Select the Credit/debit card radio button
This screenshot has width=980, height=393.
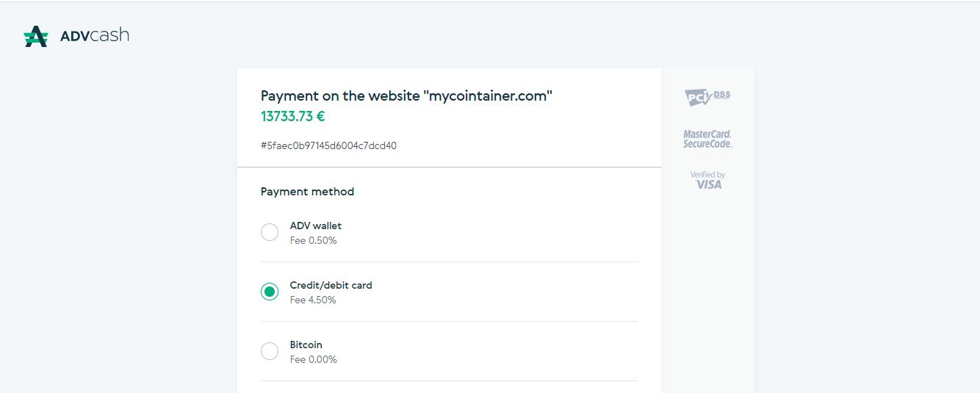270,292
